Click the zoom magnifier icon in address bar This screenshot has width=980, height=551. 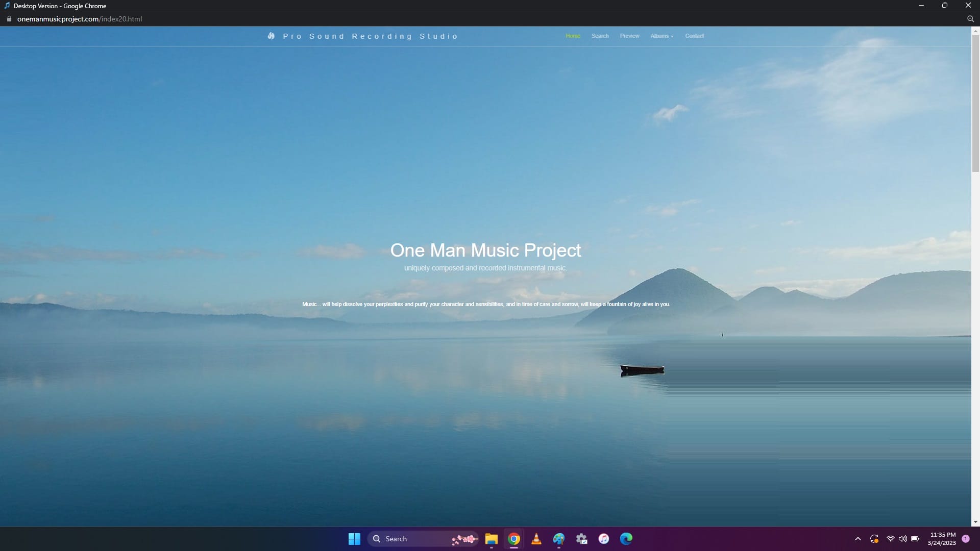(970, 19)
